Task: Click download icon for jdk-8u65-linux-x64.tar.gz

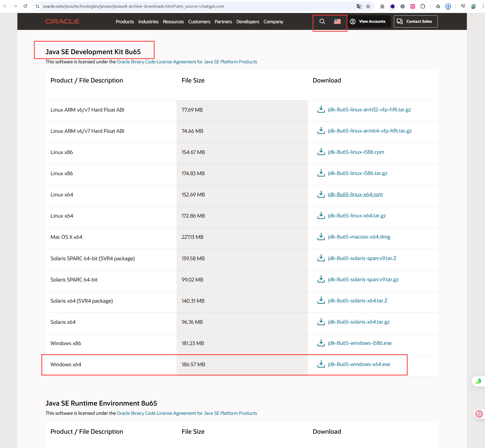Action: (321, 215)
